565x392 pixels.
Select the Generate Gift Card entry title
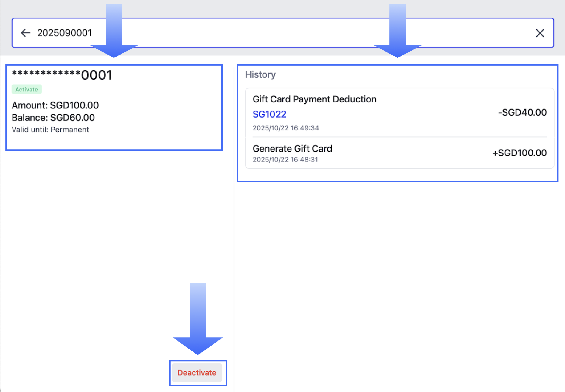click(x=292, y=148)
